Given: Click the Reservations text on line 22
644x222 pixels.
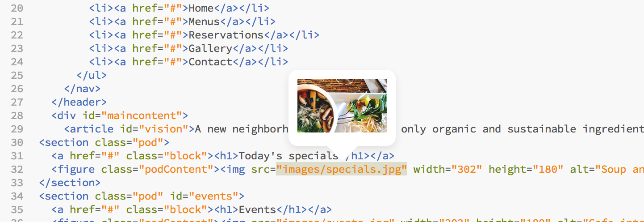Looking at the screenshot, I should point(226,35).
